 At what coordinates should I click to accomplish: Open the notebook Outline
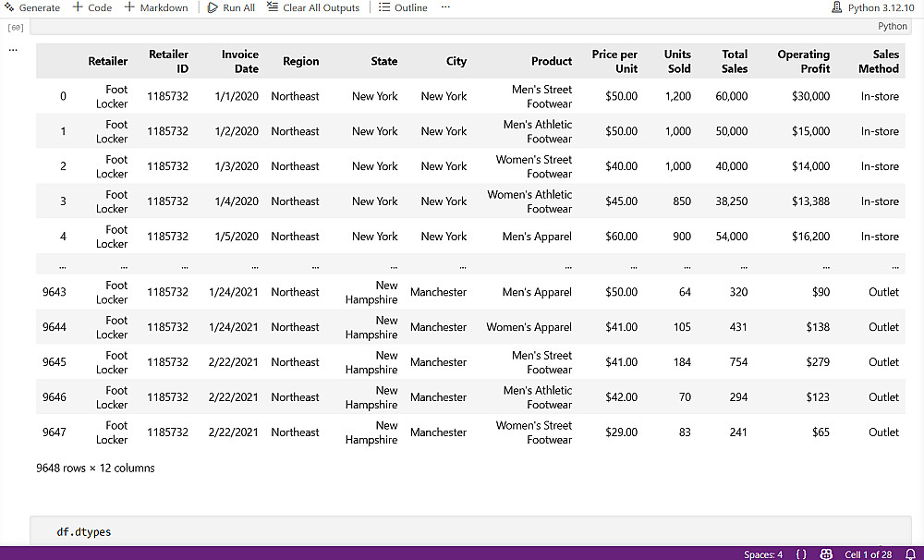(x=403, y=7)
